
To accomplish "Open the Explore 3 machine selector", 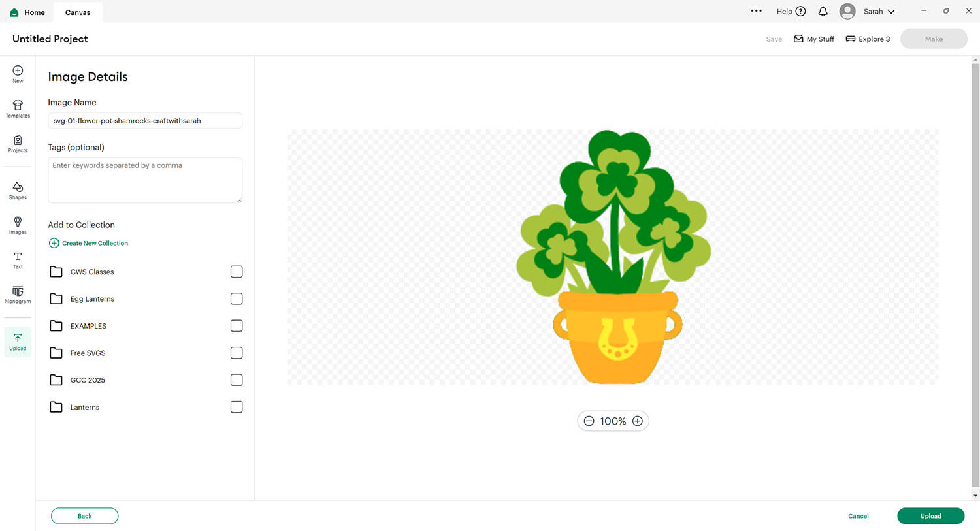I will 868,39.
